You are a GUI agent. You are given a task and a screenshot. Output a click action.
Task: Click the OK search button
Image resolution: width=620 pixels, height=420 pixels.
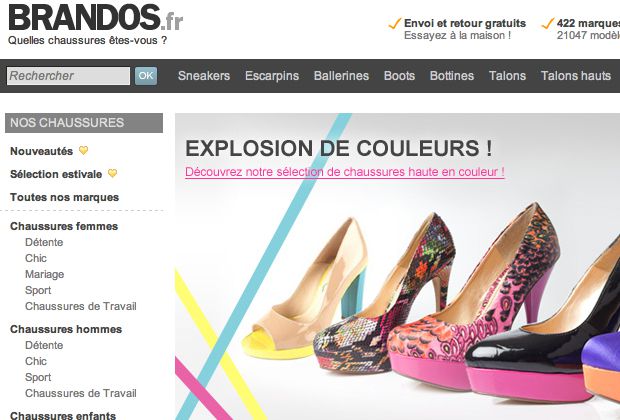click(x=146, y=76)
